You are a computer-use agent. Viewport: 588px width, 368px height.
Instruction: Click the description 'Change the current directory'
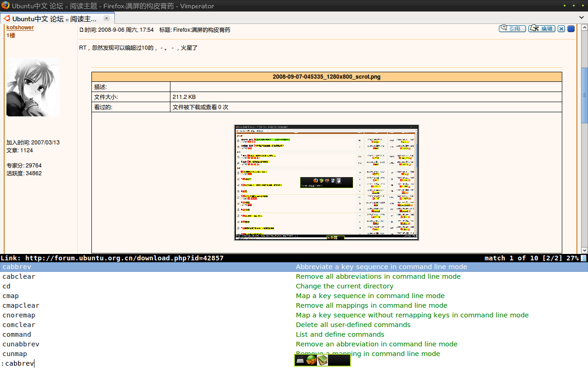345,286
